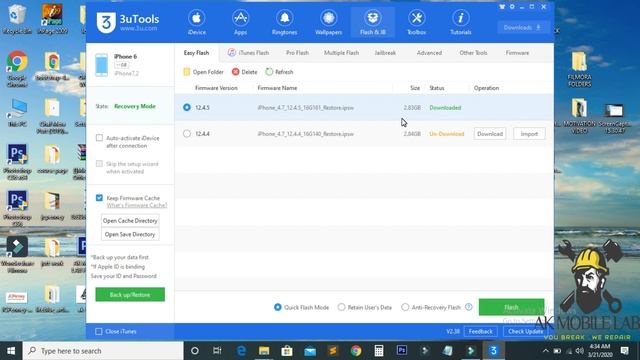Click the Check Update button
This screenshot has width=640, height=360.
tap(526, 331)
